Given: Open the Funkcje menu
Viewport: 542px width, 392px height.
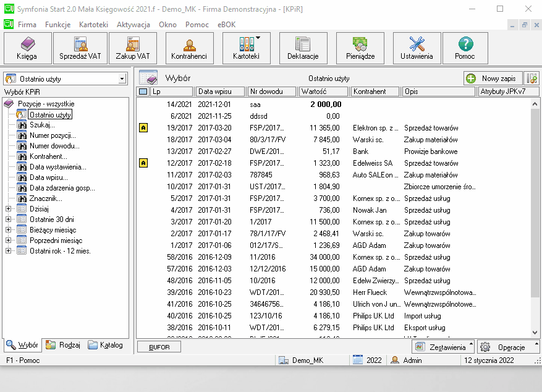Looking at the screenshot, I should pos(57,25).
